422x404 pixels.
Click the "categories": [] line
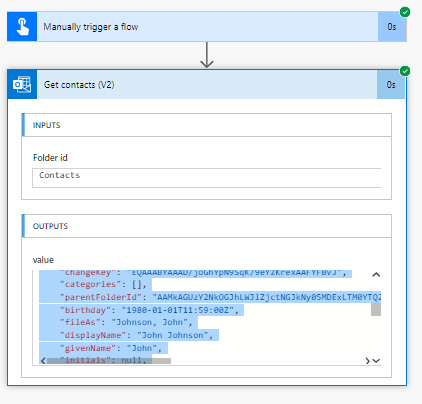point(103,284)
